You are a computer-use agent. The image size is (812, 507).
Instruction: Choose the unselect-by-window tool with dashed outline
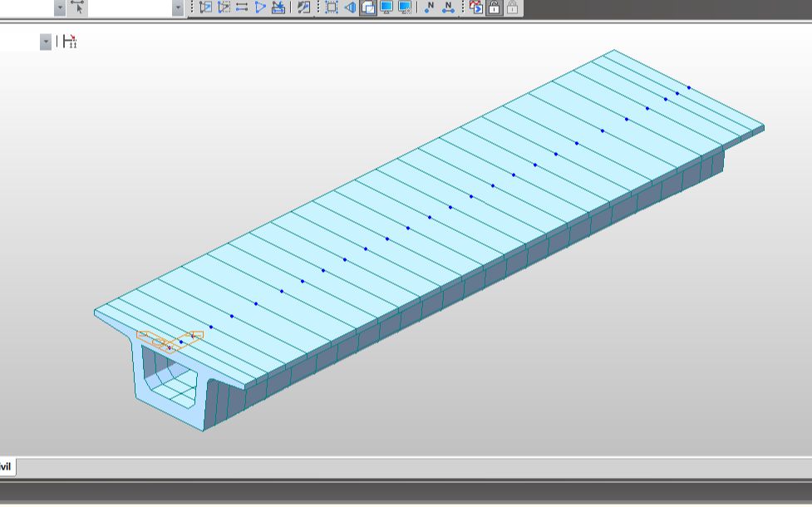224,7
